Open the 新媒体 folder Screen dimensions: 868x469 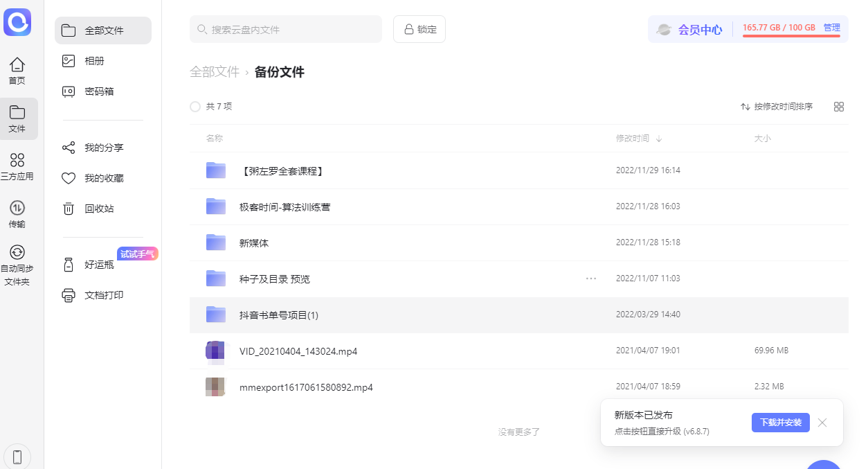254,243
